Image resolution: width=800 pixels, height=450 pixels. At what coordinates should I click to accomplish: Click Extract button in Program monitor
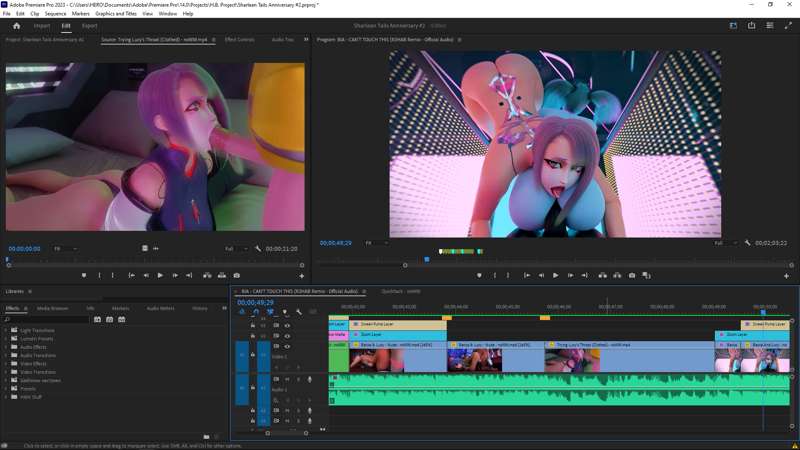(617, 276)
